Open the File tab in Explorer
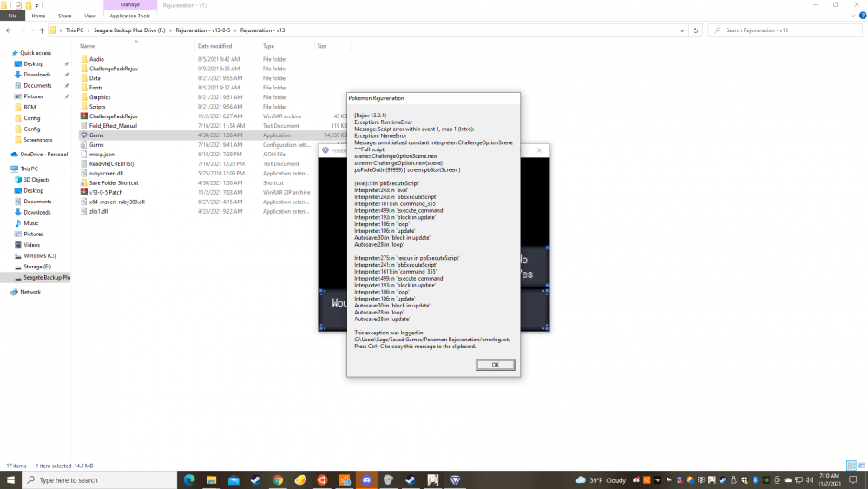This screenshot has height=489, width=868. point(12,16)
